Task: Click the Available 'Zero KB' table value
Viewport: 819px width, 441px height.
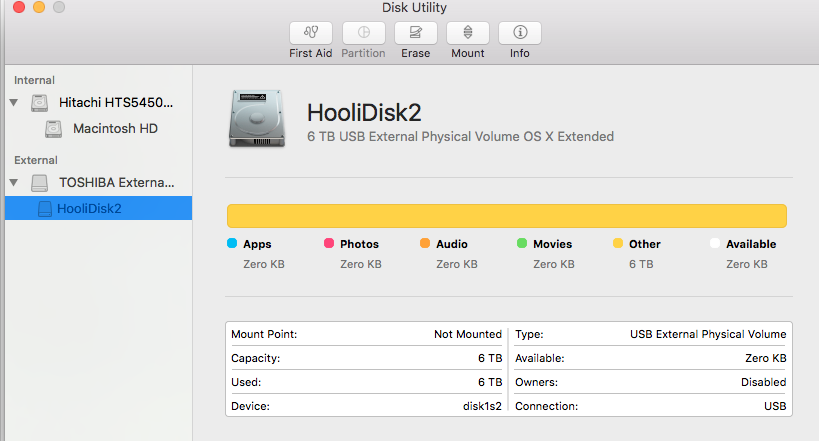Action: pos(766,358)
